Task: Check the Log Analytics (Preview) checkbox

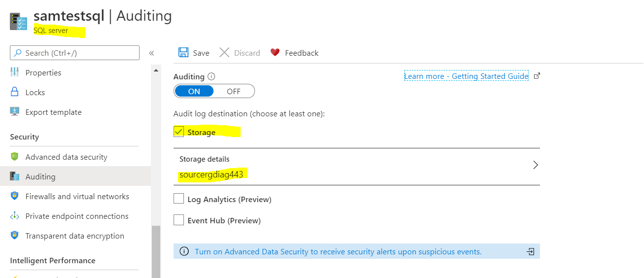Action: pos(179,199)
